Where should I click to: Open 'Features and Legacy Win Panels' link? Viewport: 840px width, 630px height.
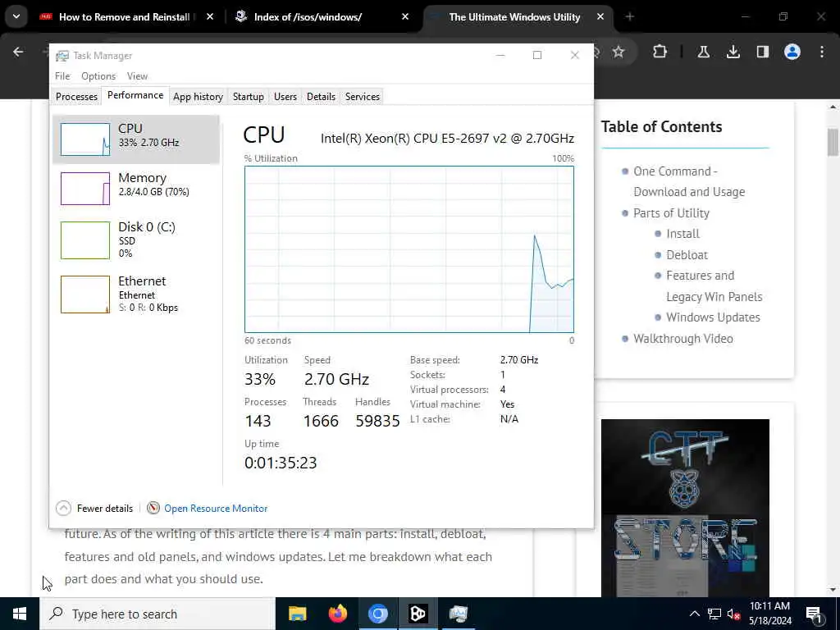714,286
